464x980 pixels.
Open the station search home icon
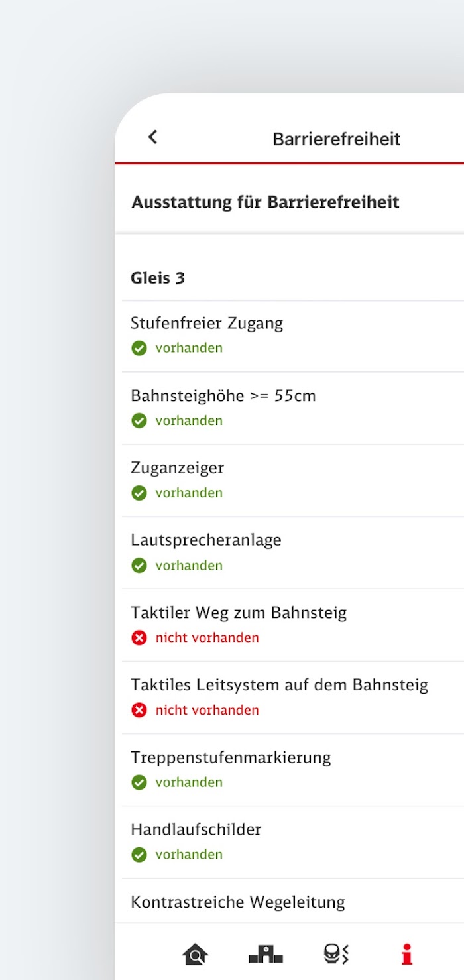195,955
